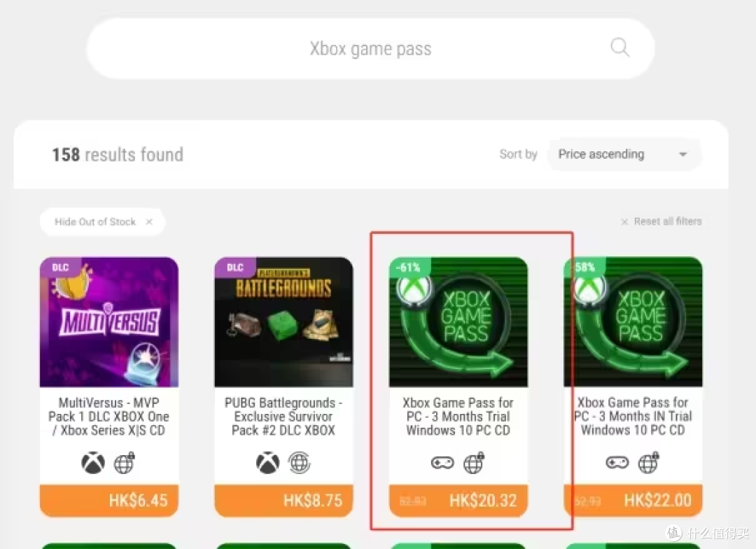Click the search magnifier icon
756x549 pixels.
pos(619,47)
